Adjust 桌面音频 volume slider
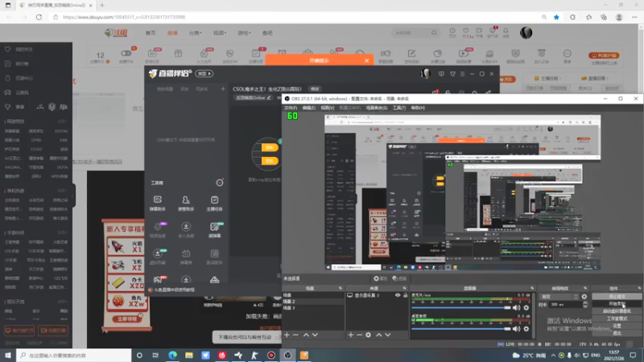 coord(460,328)
